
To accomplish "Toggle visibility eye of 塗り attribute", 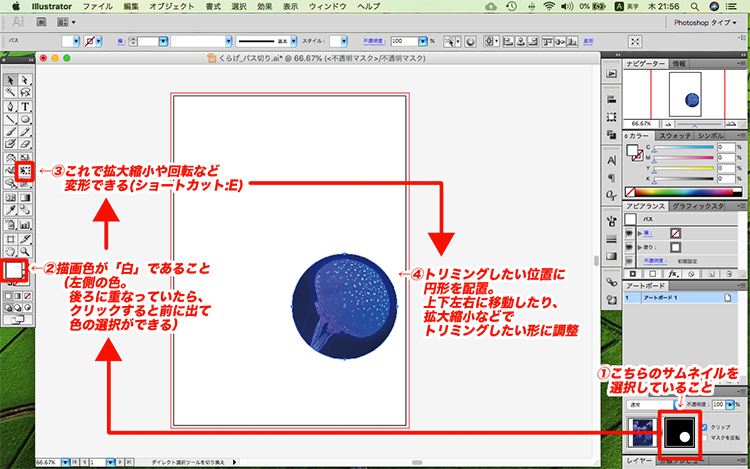I will 630,246.
